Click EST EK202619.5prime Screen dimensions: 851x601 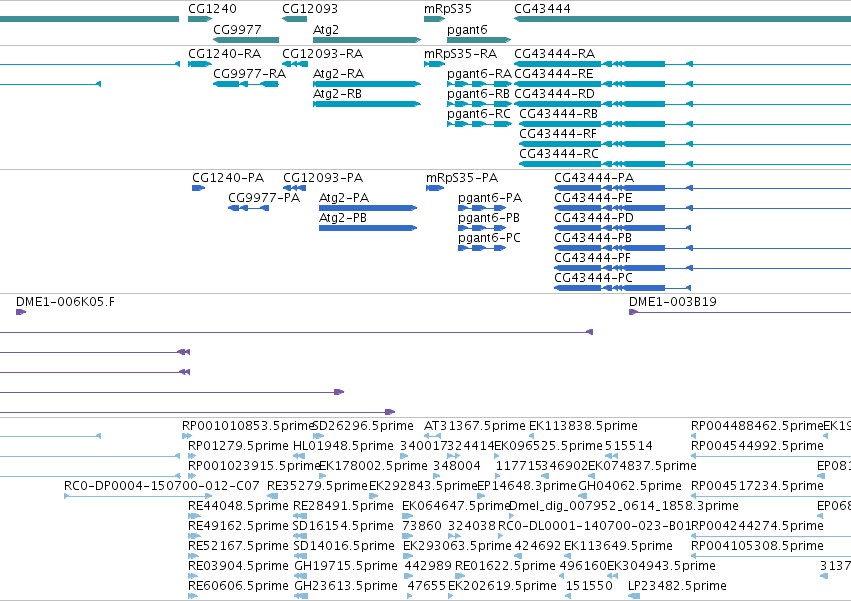pyautogui.click(x=450, y=596)
